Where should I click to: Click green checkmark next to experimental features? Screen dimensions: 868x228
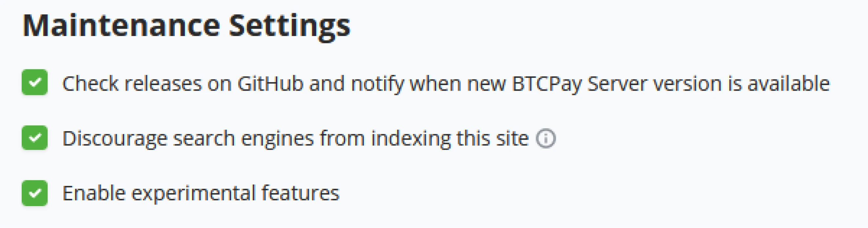tap(35, 193)
